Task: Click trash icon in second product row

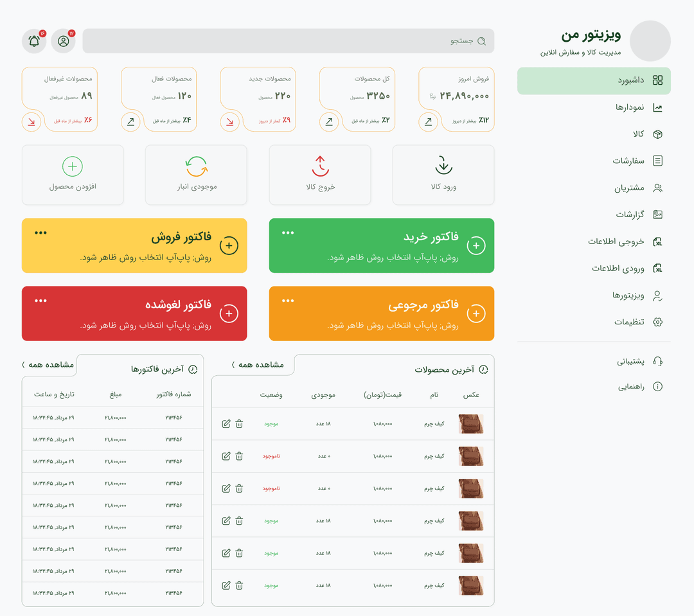Action: tap(239, 456)
